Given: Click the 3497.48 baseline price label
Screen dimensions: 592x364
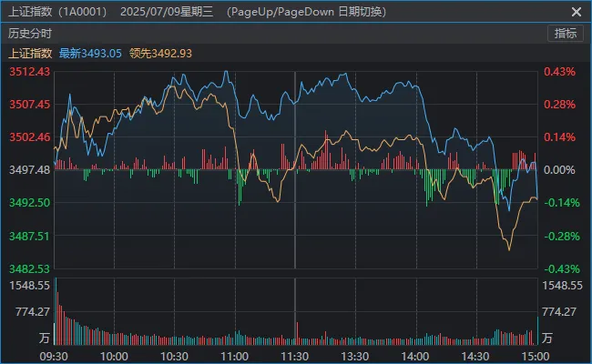Looking at the screenshot, I should (29, 170).
